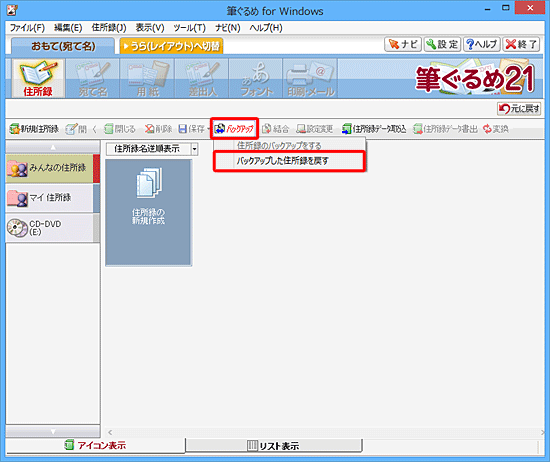Create a new address book with 新規住所録
The height and width of the screenshot is (462, 550).
pos(34,129)
